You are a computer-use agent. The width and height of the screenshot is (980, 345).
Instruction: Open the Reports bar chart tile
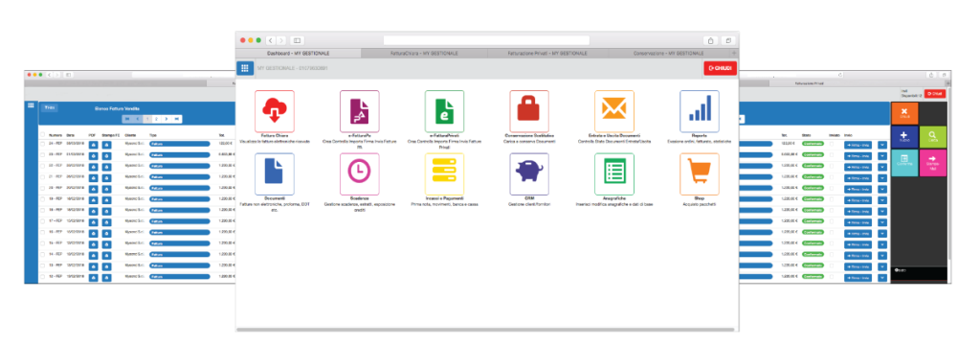tap(700, 111)
